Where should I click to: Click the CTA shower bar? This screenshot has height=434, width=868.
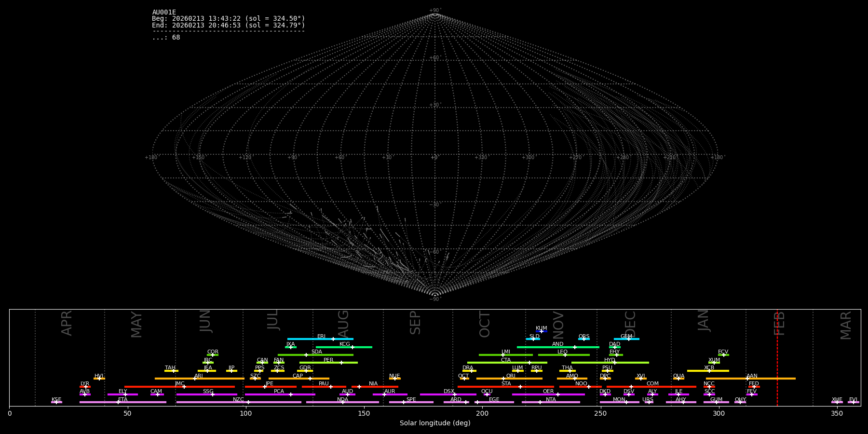coord(507,363)
